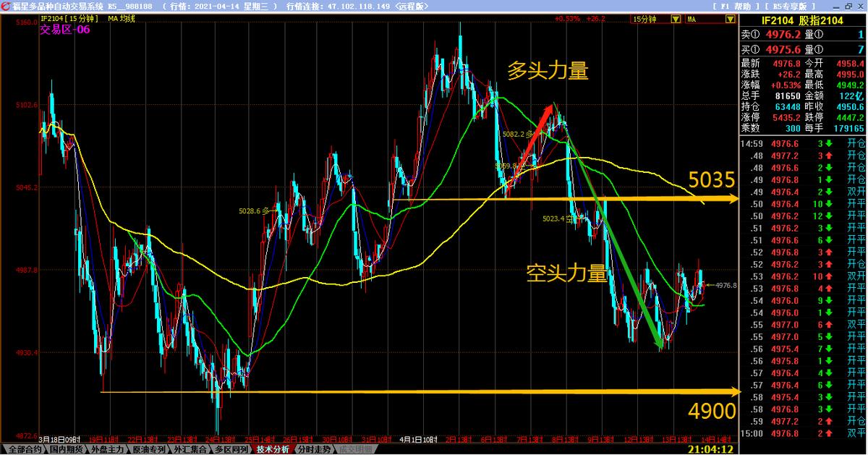Click the 乘数 value 300
This screenshot has width=868, height=455.
point(793,129)
